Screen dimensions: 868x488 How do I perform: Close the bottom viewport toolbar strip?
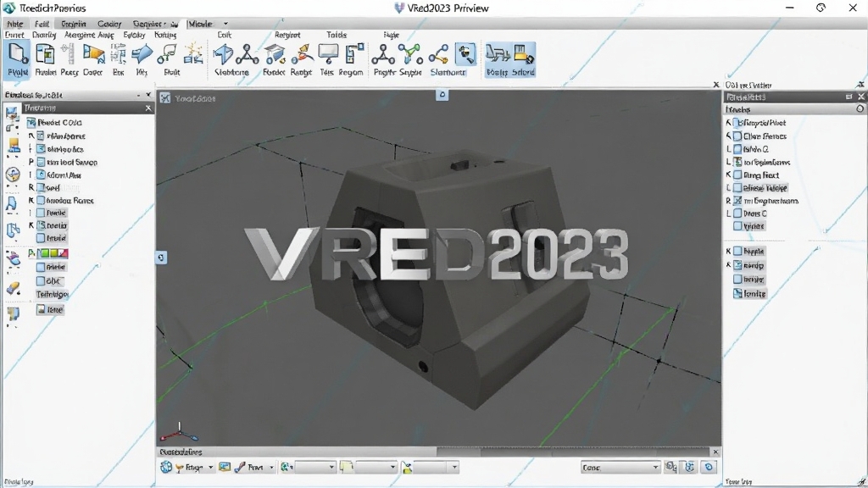pos(715,452)
